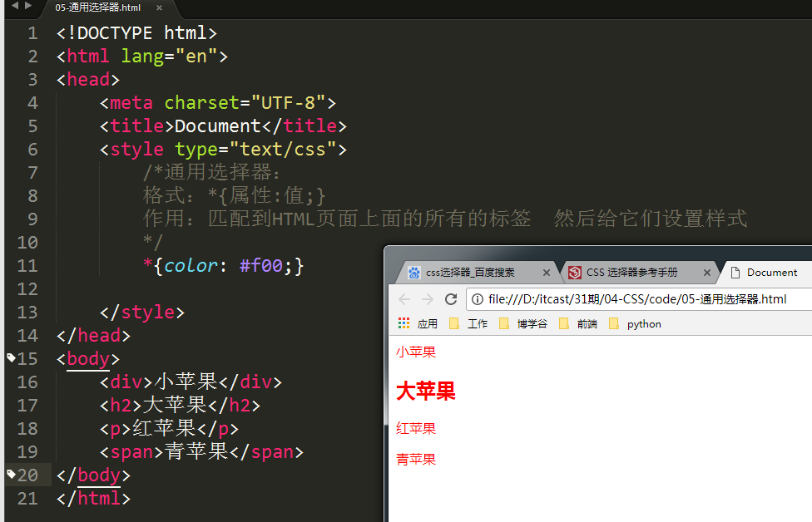Open the 博学谷 bookmark folder

pos(523,324)
